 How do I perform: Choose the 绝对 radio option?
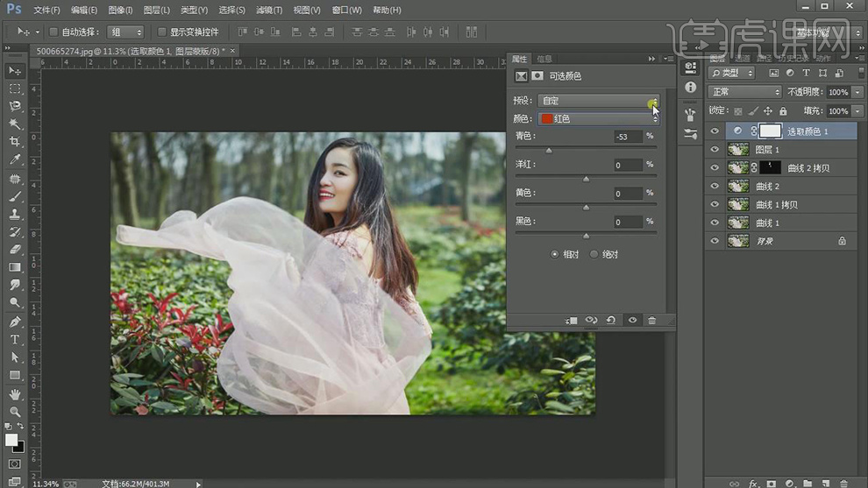(594, 254)
